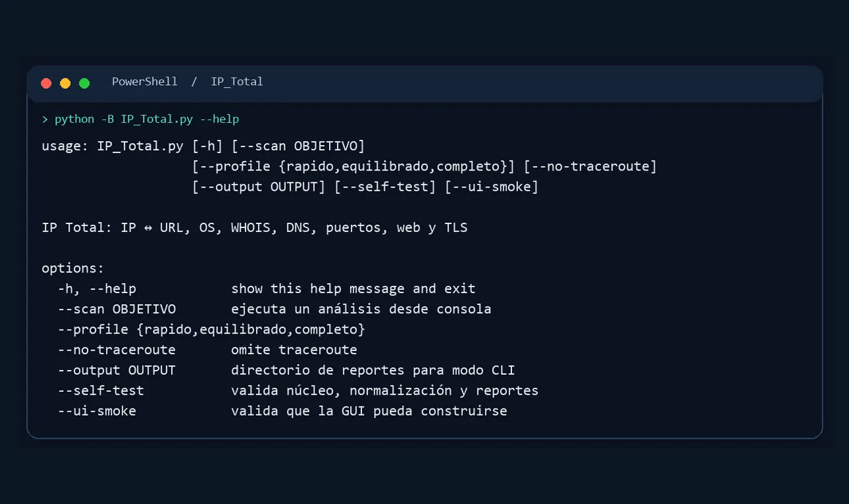Click the bidirectional arrow after IP
This screenshot has width=849, height=504.
tap(147, 228)
